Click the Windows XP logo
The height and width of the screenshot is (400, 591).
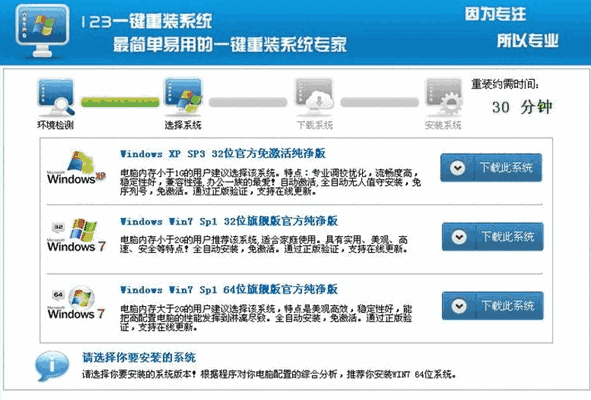77,168
